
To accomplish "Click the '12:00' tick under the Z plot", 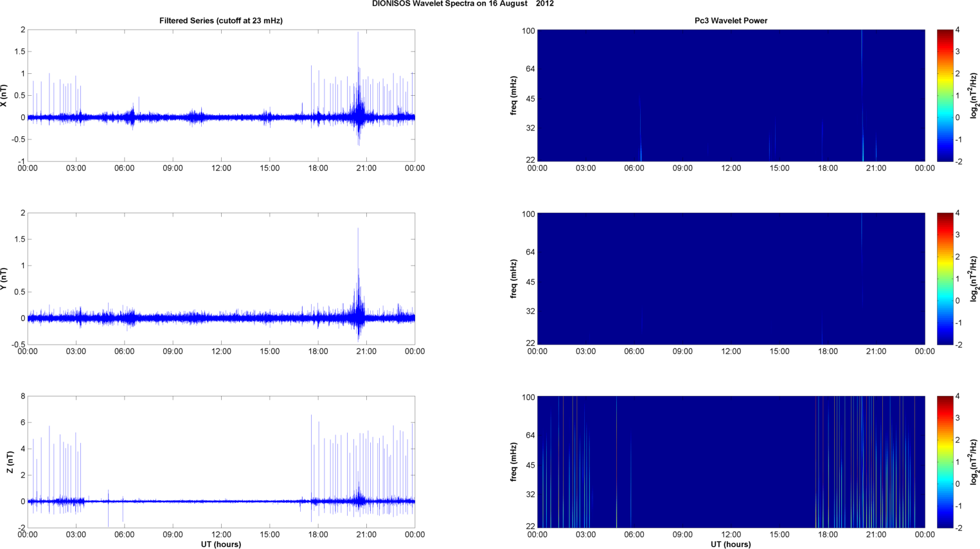I will (221, 534).
